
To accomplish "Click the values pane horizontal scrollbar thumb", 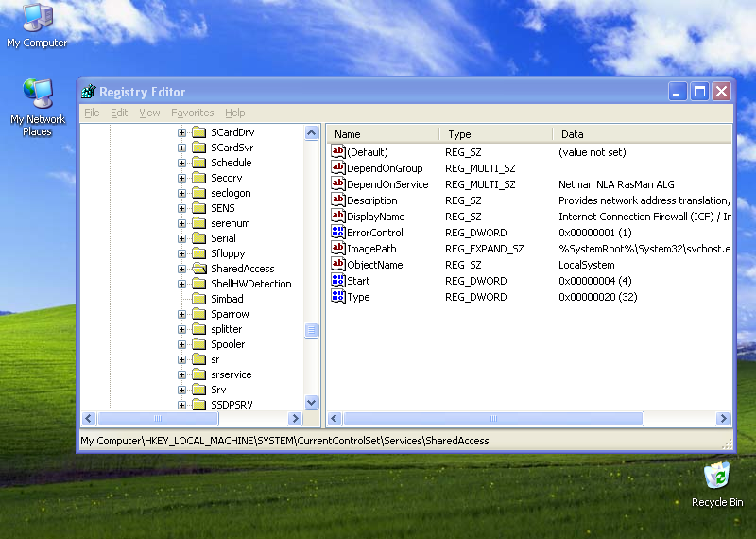I will pyautogui.click(x=493, y=418).
